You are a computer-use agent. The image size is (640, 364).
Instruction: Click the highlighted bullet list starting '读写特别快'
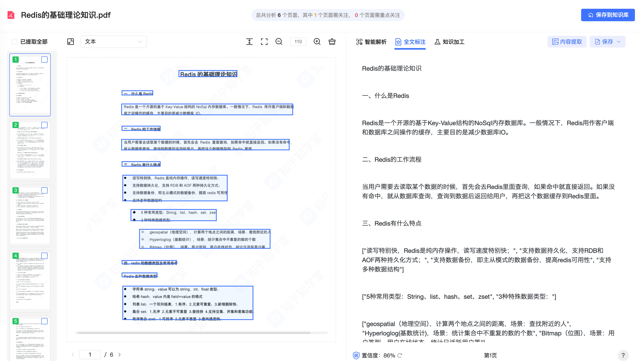point(175,188)
